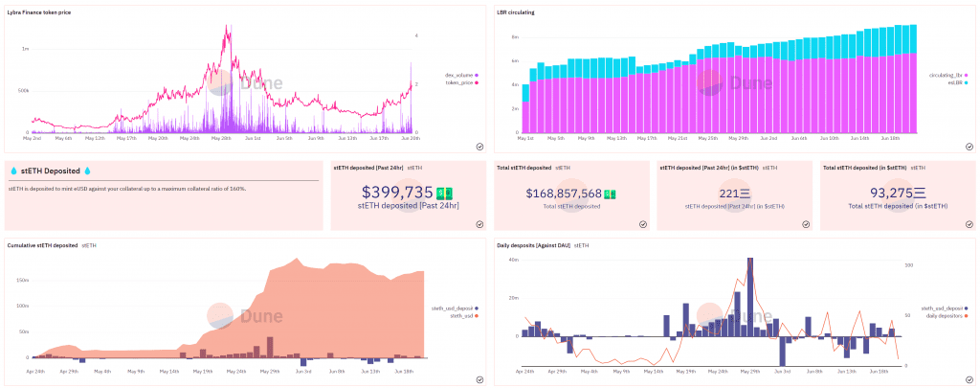Click the checkmark icon on the $399,735 card
The height and width of the screenshot is (388, 980).
[x=479, y=224]
